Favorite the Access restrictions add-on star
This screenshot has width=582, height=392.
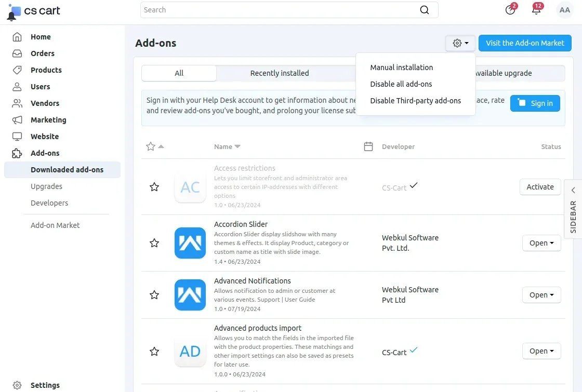point(154,187)
